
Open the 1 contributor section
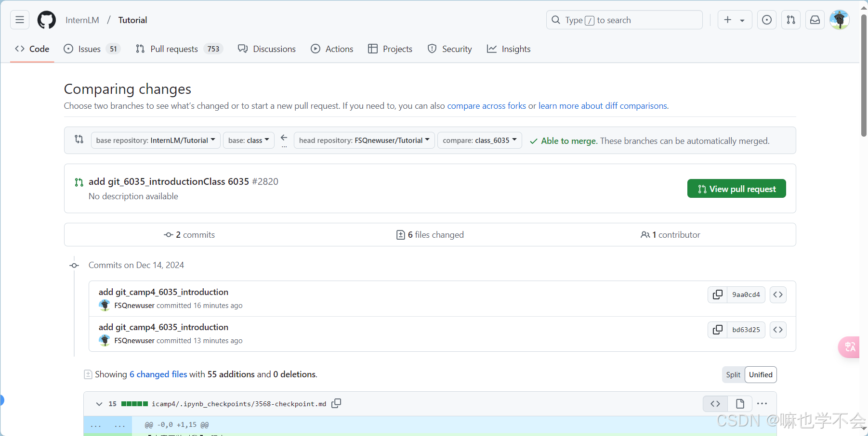tap(670, 235)
